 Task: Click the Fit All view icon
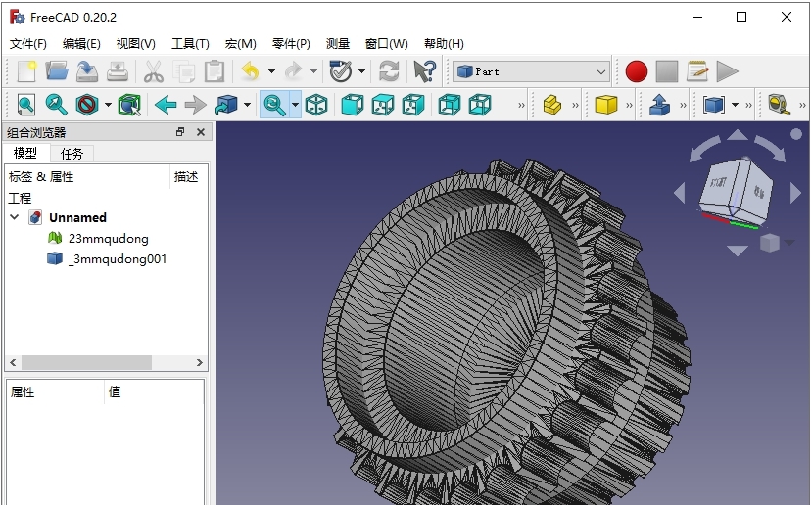coord(25,105)
